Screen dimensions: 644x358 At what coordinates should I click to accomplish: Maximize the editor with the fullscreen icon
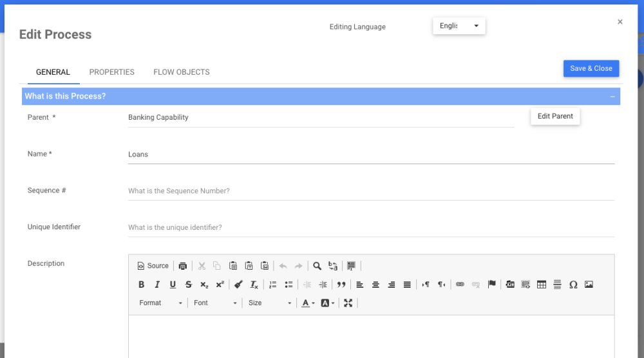tap(348, 303)
